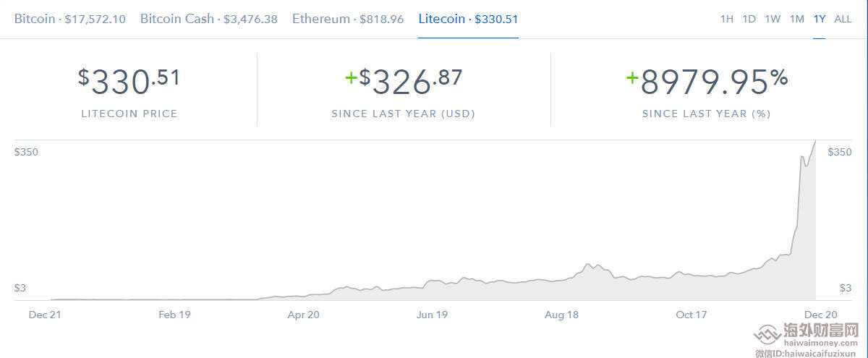The width and height of the screenshot is (868, 358).
Task: Click the +8979.95% percentage change
Action: coord(707,82)
